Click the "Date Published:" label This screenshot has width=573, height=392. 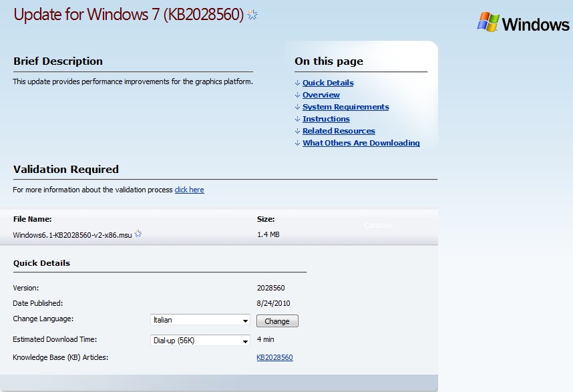click(x=37, y=303)
